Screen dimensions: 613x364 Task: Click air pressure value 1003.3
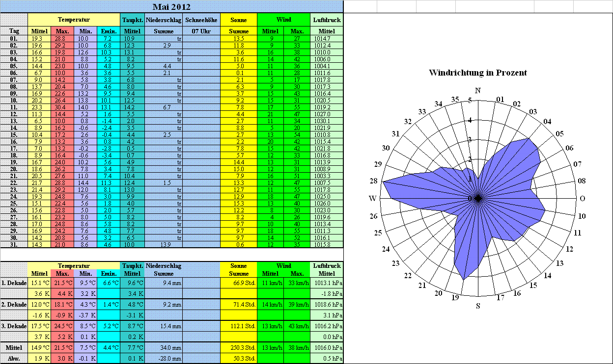click(327, 176)
